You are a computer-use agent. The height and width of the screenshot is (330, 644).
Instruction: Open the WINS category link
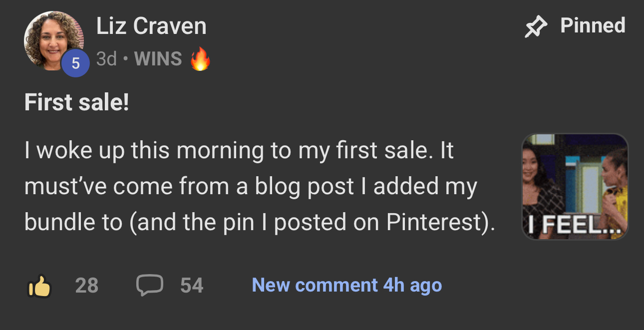pos(158,59)
